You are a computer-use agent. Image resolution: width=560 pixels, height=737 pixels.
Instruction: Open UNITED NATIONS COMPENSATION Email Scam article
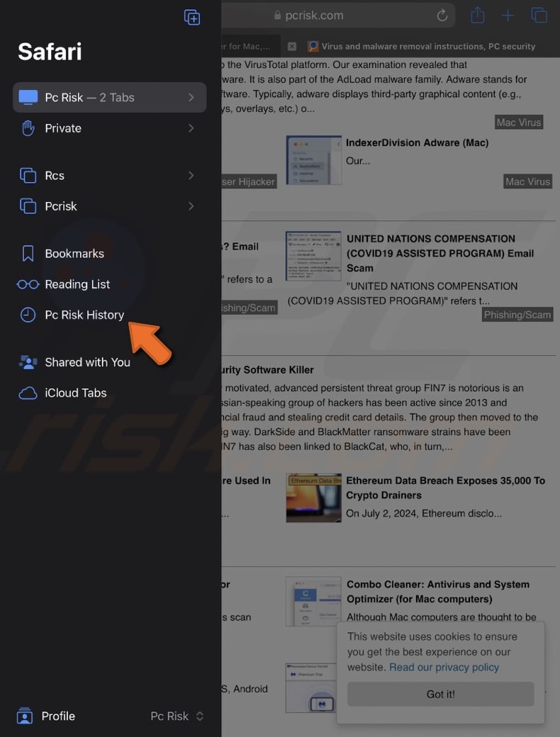[440, 254]
